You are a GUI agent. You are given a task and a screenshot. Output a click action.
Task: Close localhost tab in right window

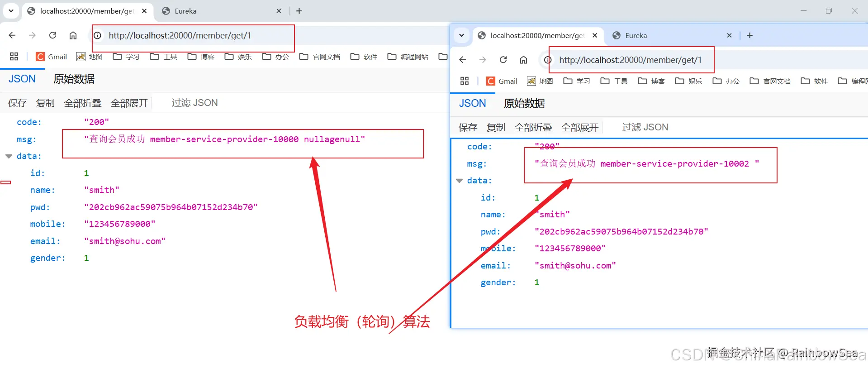[595, 35]
